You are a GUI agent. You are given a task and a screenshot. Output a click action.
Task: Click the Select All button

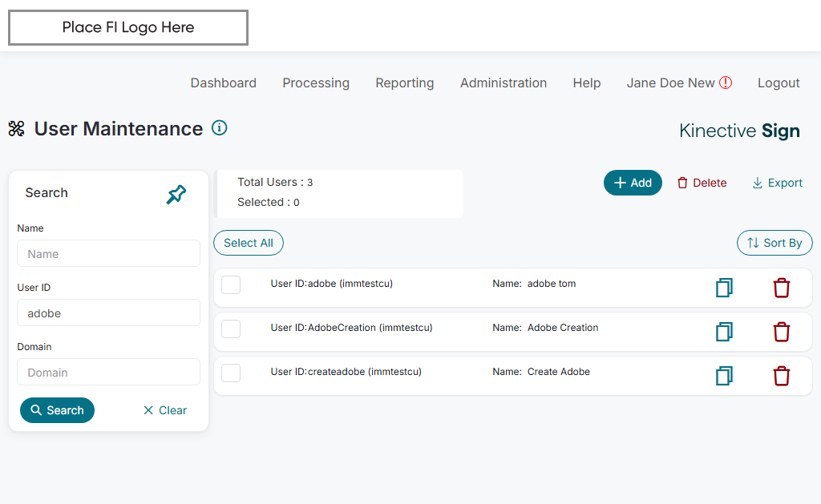pos(249,243)
